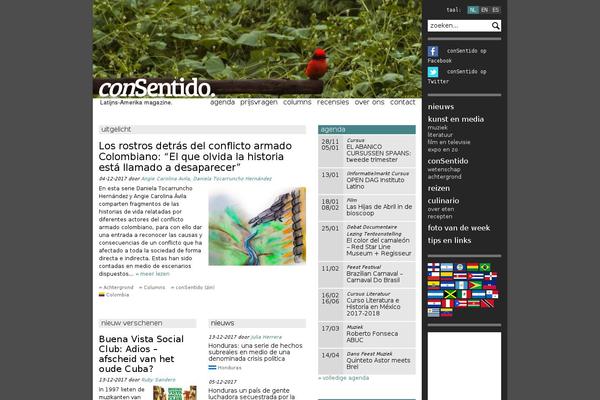Open the over ons menu item
The width and height of the screenshot is (600, 400).
coord(369,102)
